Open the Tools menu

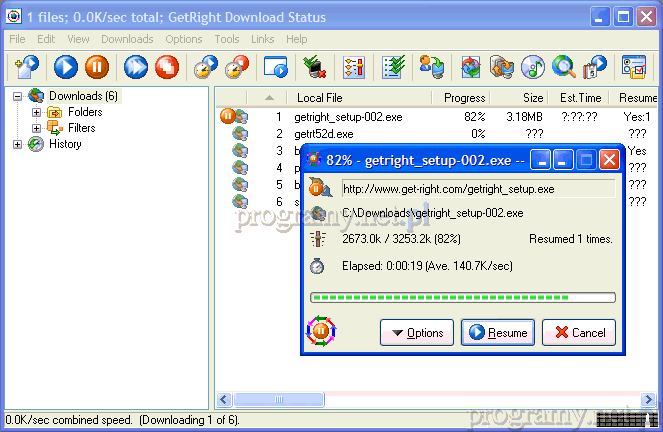[x=226, y=39]
